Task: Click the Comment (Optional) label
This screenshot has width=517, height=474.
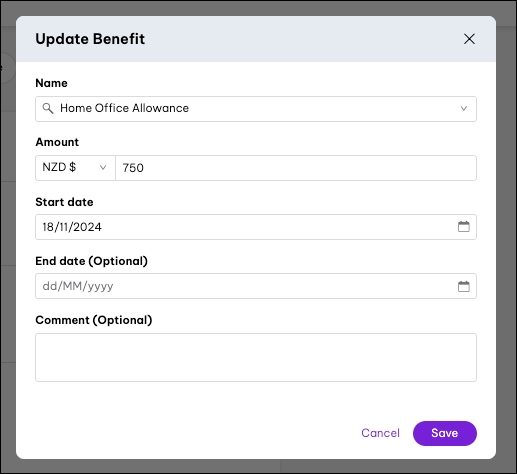Action: (x=94, y=320)
